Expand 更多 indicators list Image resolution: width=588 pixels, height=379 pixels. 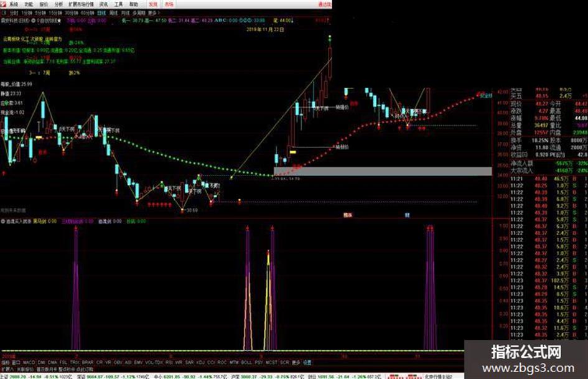tap(296, 362)
